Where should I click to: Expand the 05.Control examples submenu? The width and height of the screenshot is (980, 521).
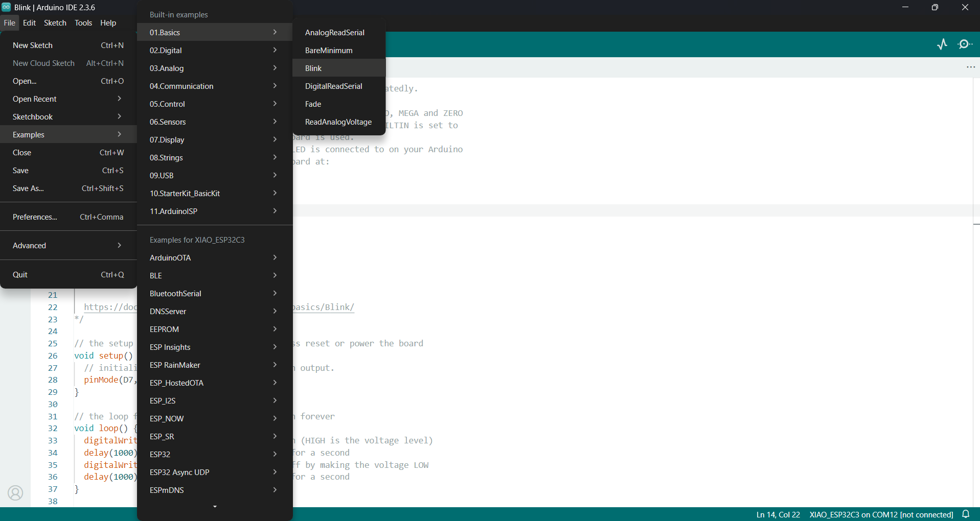click(x=215, y=104)
